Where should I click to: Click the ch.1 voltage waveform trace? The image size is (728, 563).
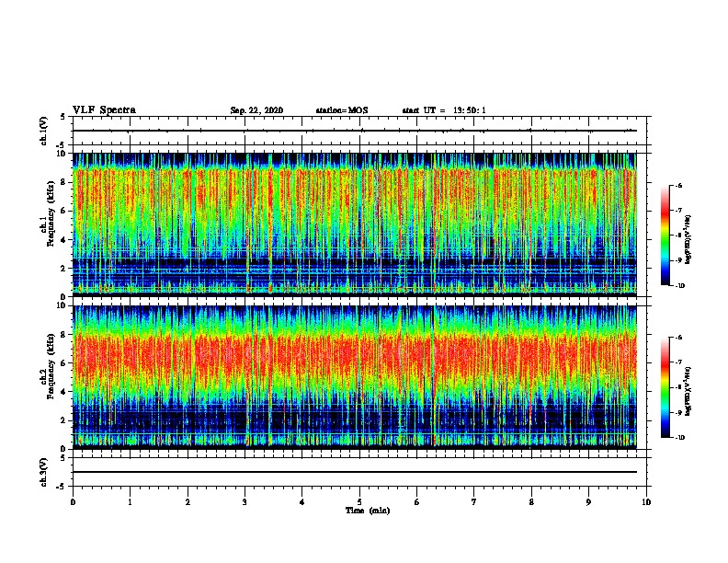[355, 131]
